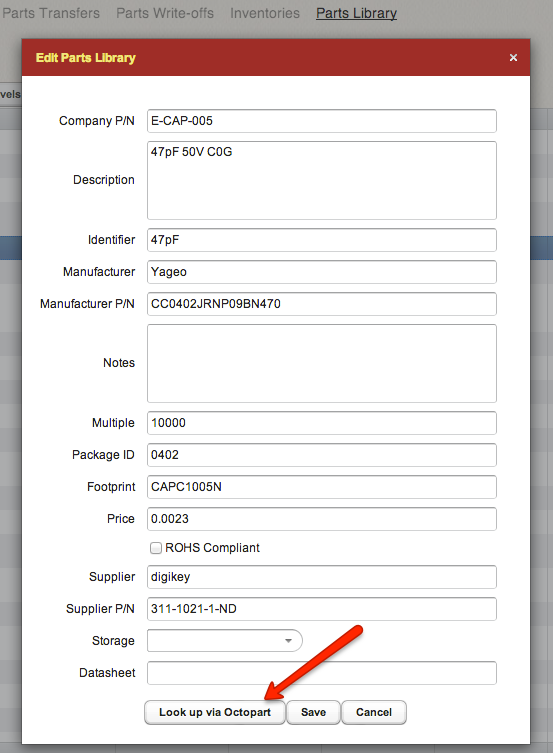Click Look up via Octopart button
Image resolution: width=553 pixels, height=753 pixels.
pos(215,712)
